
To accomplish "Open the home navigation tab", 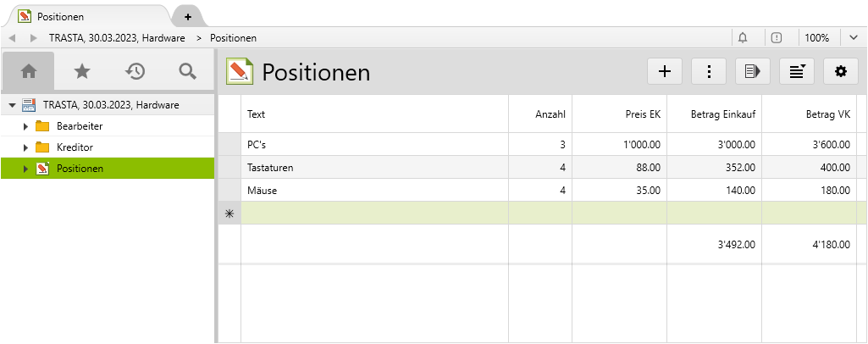I will 28,72.
